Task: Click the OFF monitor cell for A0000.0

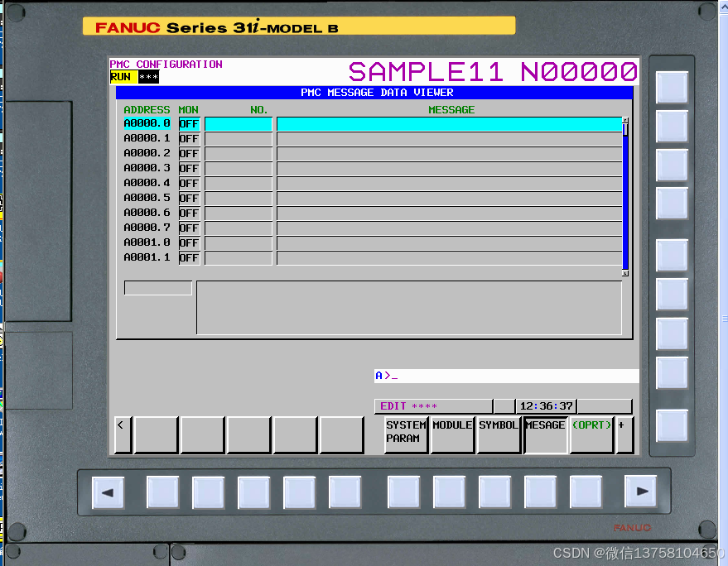Action: point(189,124)
